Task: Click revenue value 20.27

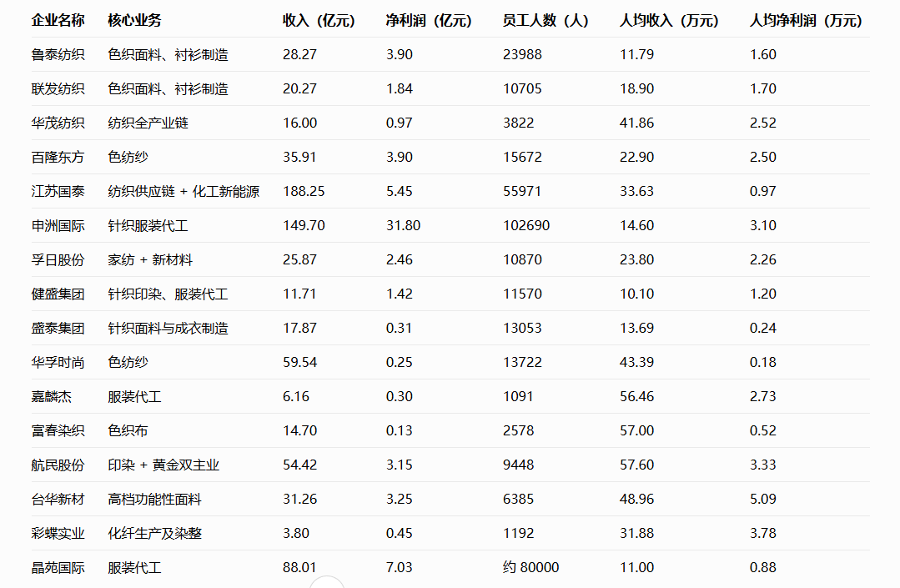Action: (299, 89)
